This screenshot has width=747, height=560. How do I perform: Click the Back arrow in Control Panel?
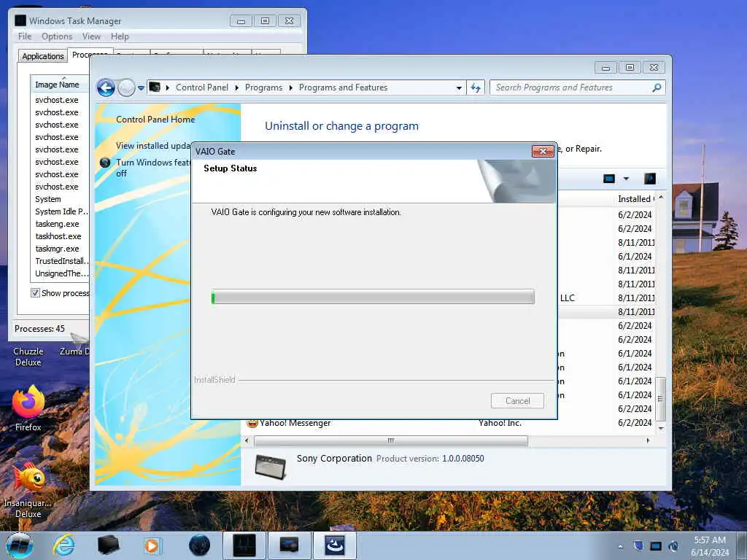point(106,88)
